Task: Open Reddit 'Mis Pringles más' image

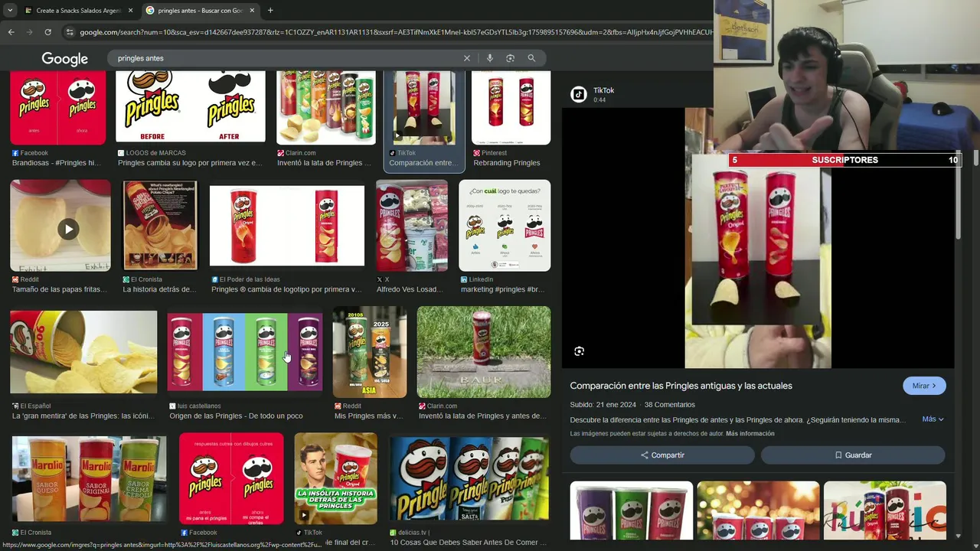Action: 370,352
